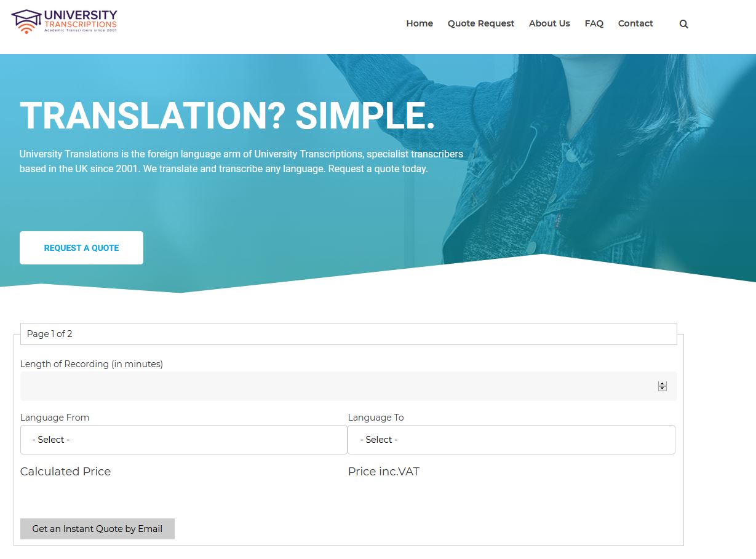Click the University Transcriptions graduation cap logo
The height and width of the screenshot is (559, 756).
(x=26, y=20)
